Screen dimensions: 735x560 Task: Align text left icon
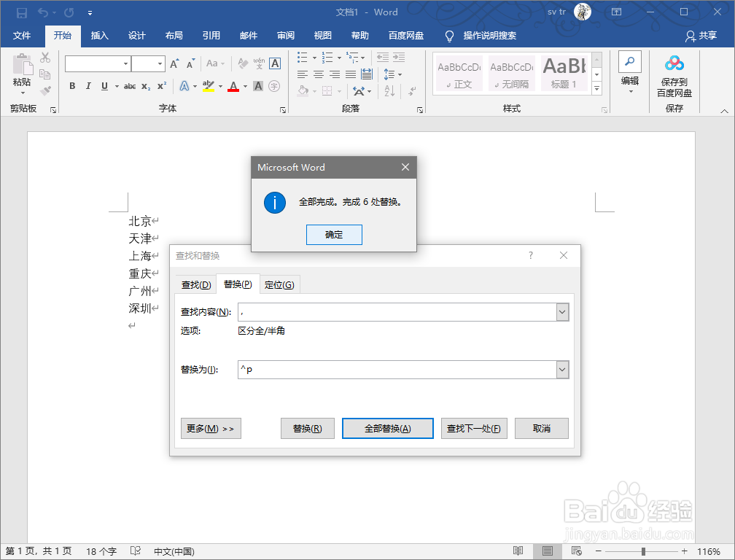303,74
